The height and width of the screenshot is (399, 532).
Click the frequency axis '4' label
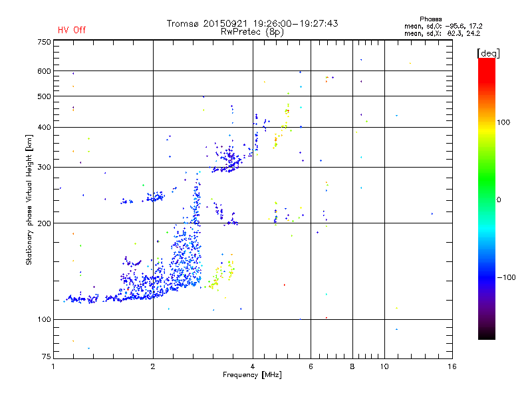tap(253, 366)
